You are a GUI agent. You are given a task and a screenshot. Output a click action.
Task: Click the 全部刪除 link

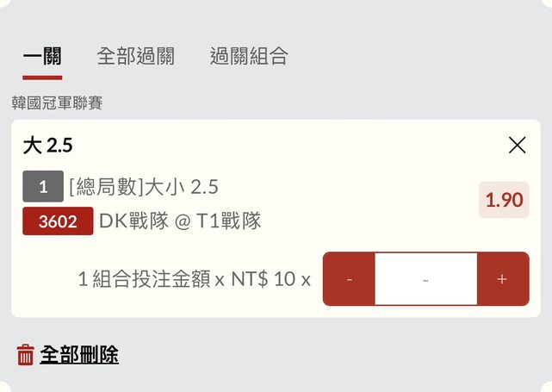79,354
